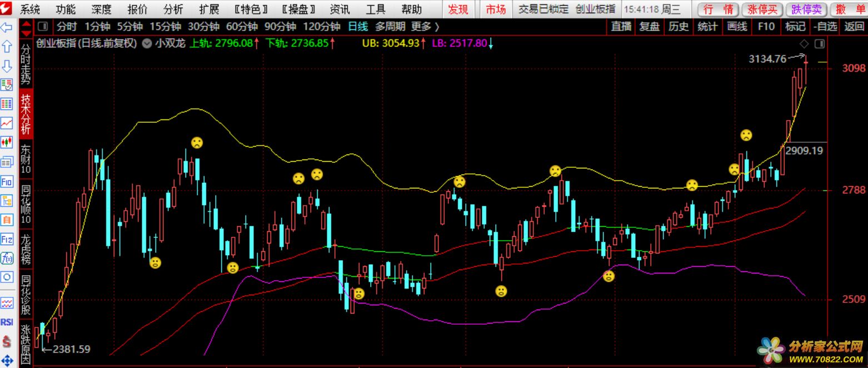Click the 撤单 button
This screenshot has height=368, width=868.
pyautogui.click(x=850, y=9)
